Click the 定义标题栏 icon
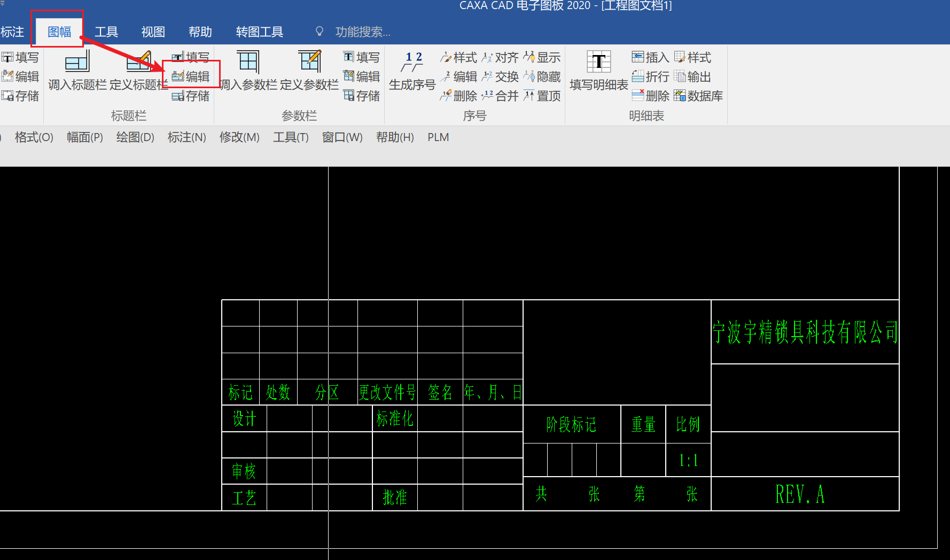This screenshot has height=560, width=950. click(139, 62)
